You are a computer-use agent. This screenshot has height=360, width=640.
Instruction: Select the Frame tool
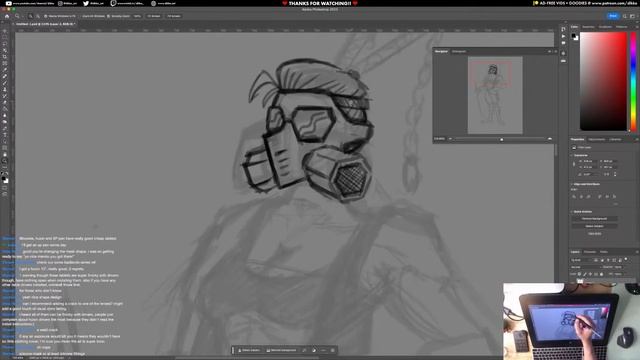click(5, 63)
